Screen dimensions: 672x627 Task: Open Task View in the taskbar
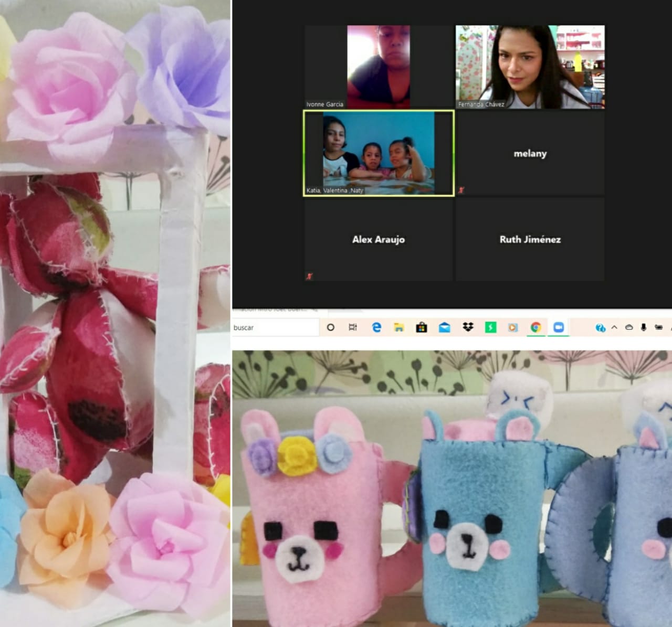353,327
